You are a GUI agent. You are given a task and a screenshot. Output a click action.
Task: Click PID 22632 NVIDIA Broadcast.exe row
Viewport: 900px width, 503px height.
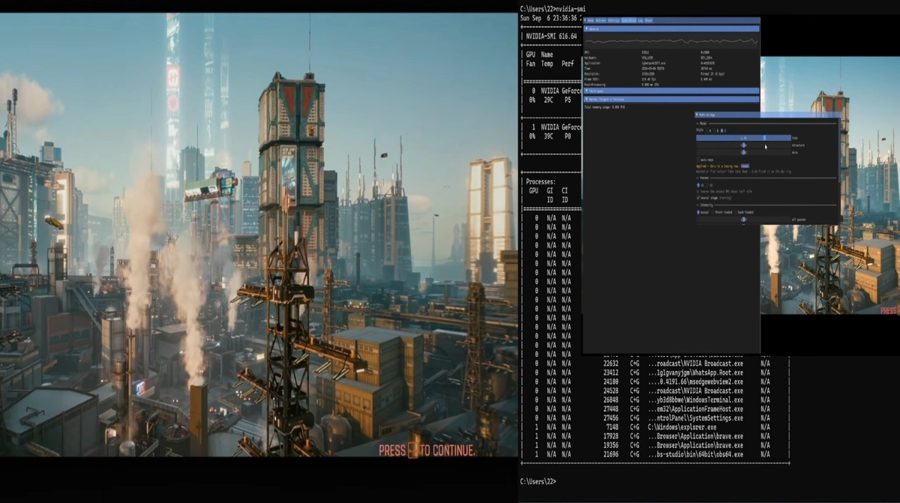[x=654, y=363]
